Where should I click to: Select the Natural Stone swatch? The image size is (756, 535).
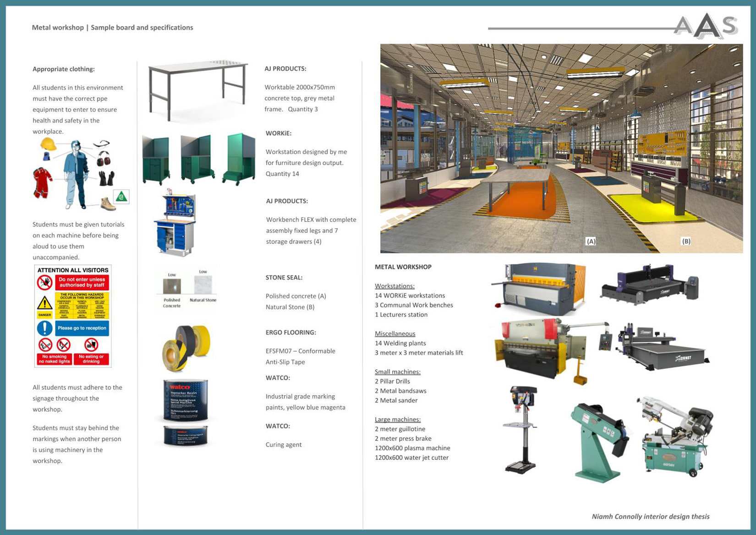pyautogui.click(x=203, y=285)
